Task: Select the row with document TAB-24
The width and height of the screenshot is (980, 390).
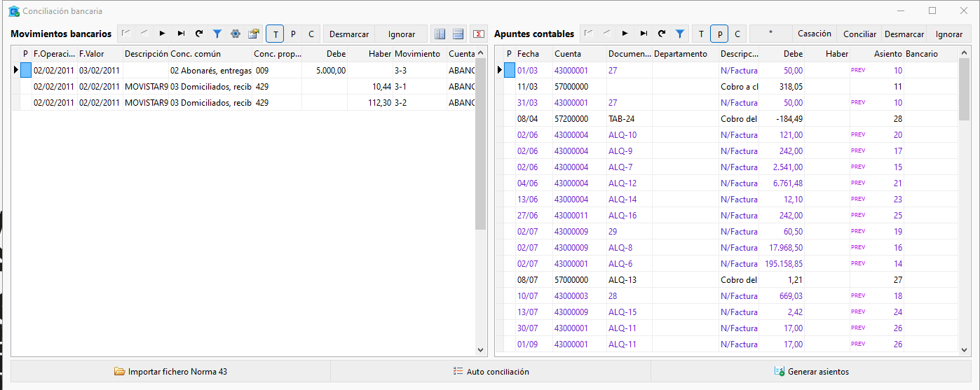Action: coord(726,119)
